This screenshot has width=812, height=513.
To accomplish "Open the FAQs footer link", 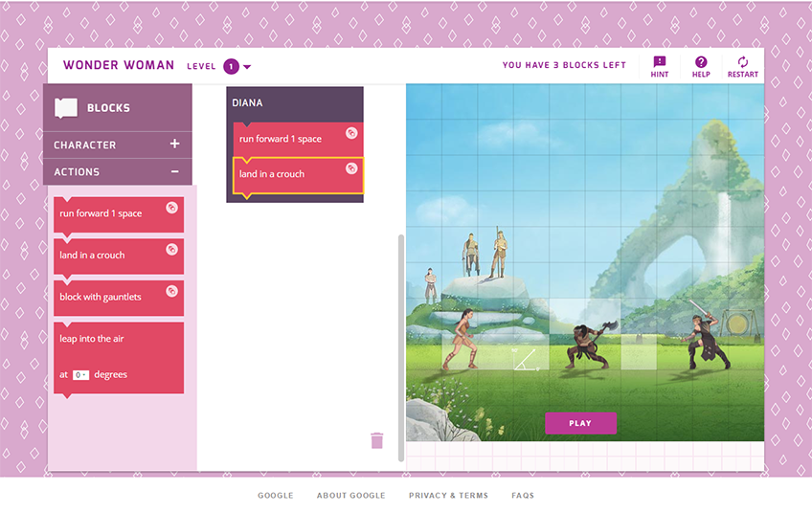I will click(523, 496).
